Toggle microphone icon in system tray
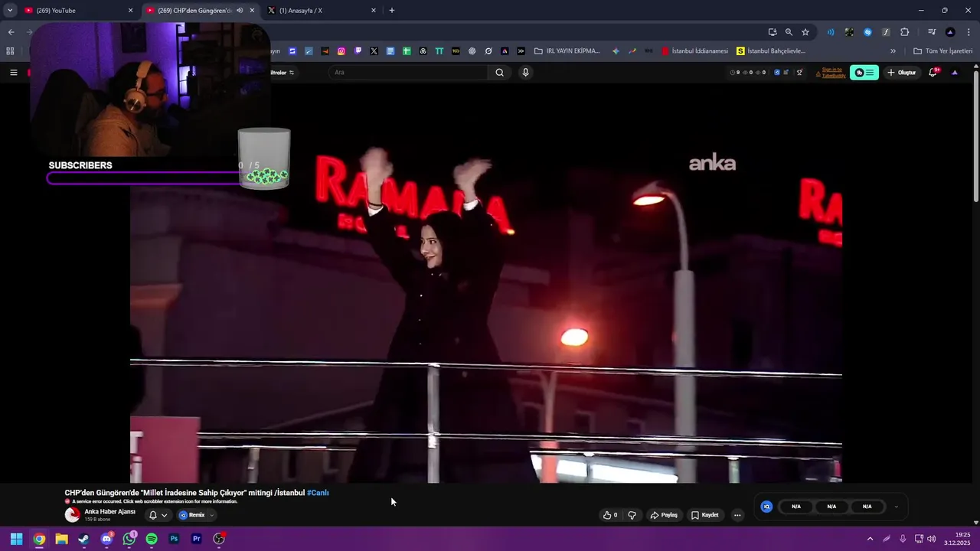The image size is (980, 551). click(903, 539)
